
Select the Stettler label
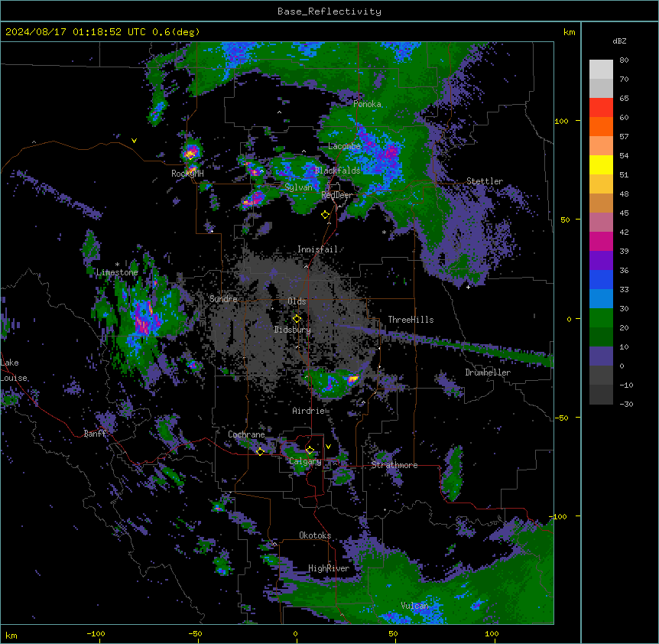pos(485,181)
